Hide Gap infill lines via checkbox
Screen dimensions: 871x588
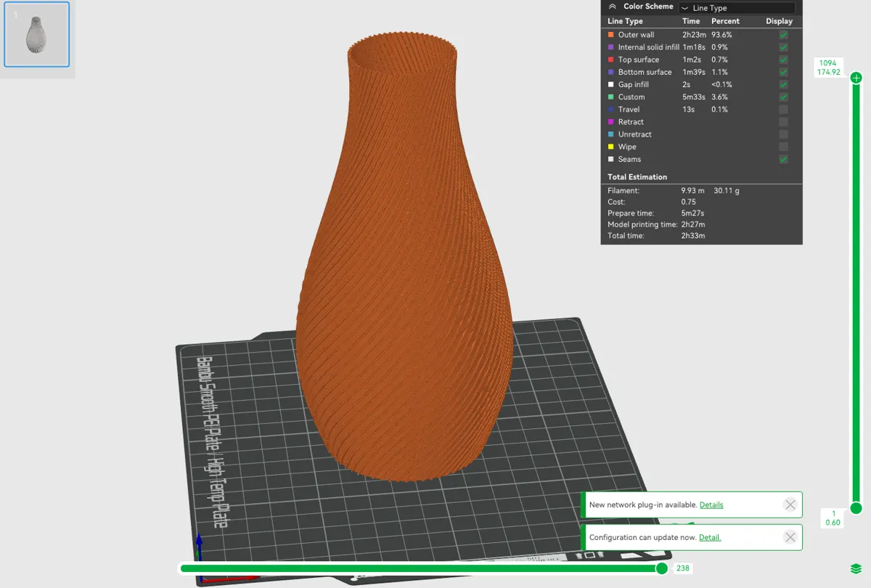(x=783, y=84)
